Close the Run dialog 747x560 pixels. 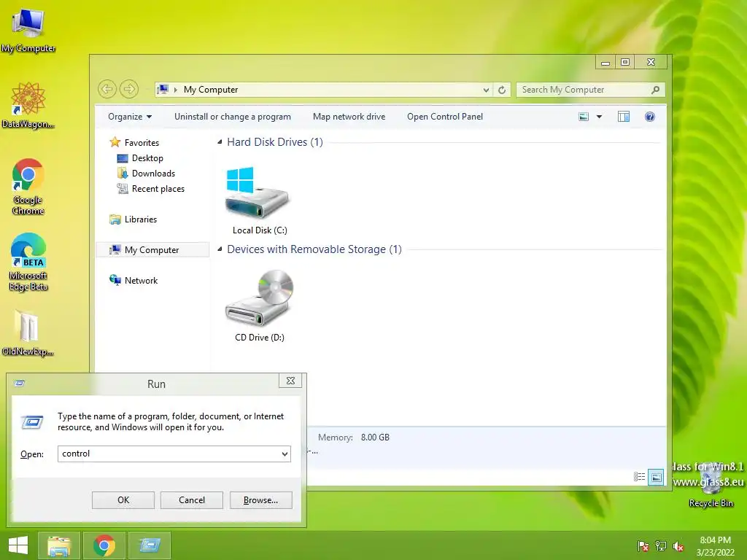[290, 381]
